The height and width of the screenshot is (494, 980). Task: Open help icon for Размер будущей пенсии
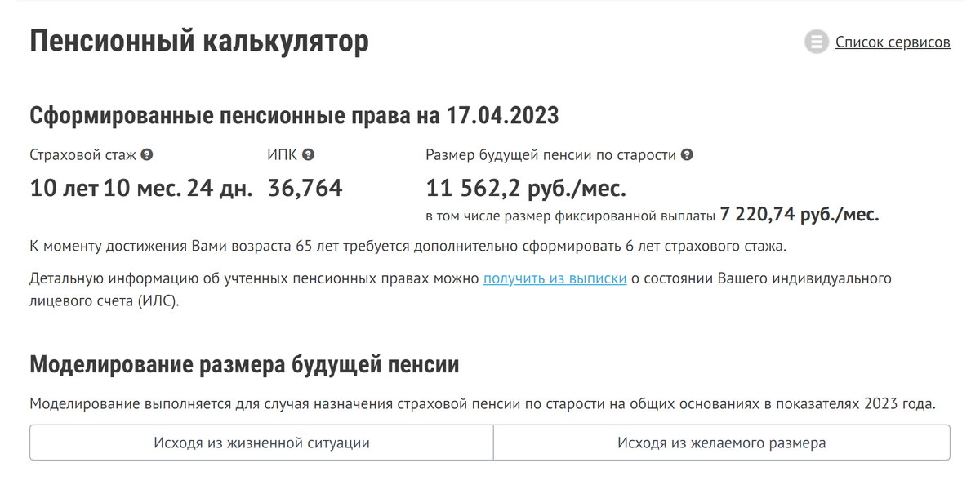pyautogui.click(x=687, y=154)
